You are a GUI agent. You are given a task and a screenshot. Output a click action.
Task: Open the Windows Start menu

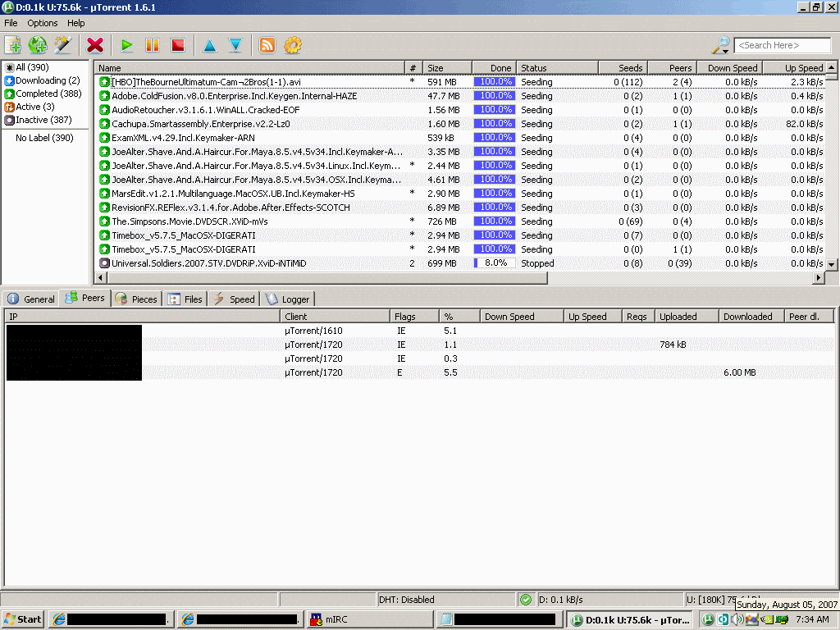pos(22,620)
